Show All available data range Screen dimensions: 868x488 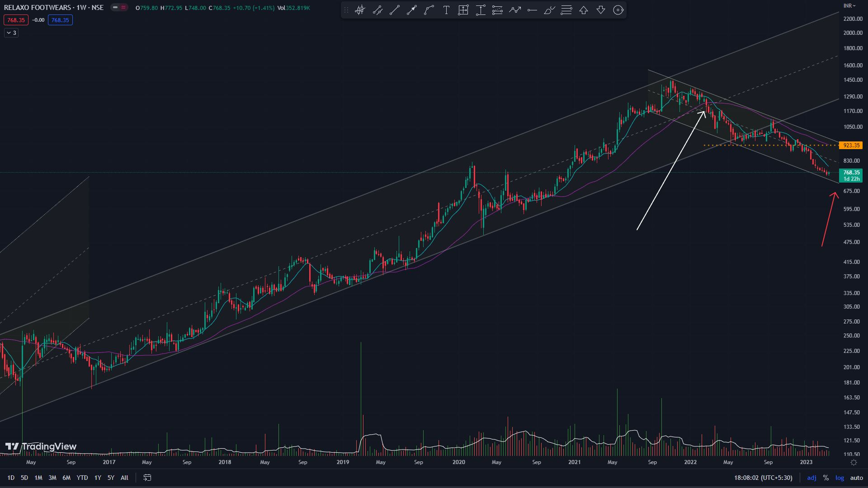(x=125, y=478)
